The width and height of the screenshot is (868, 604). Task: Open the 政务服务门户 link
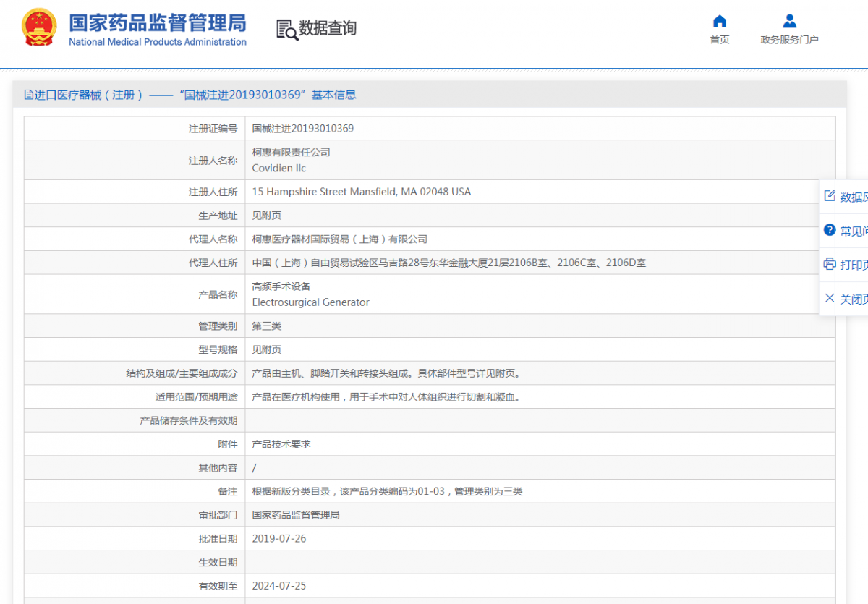click(x=790, y=40)
